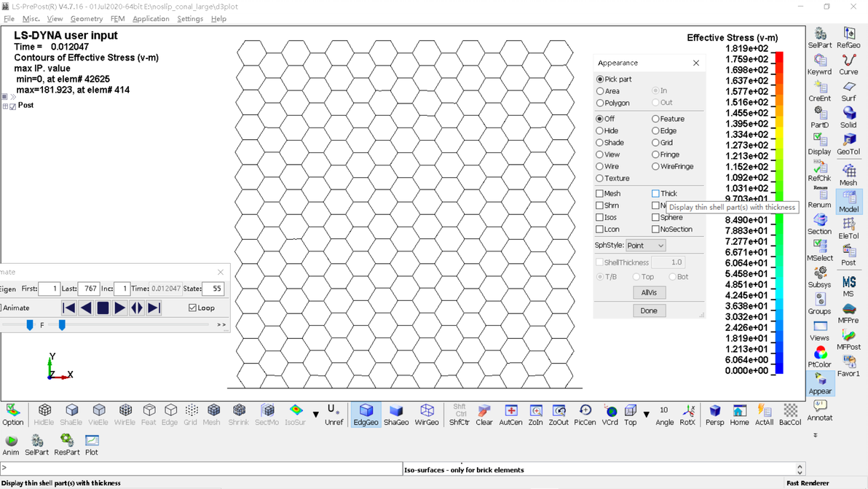Activate the EdgGeo display mode

[x=366, y=415]
